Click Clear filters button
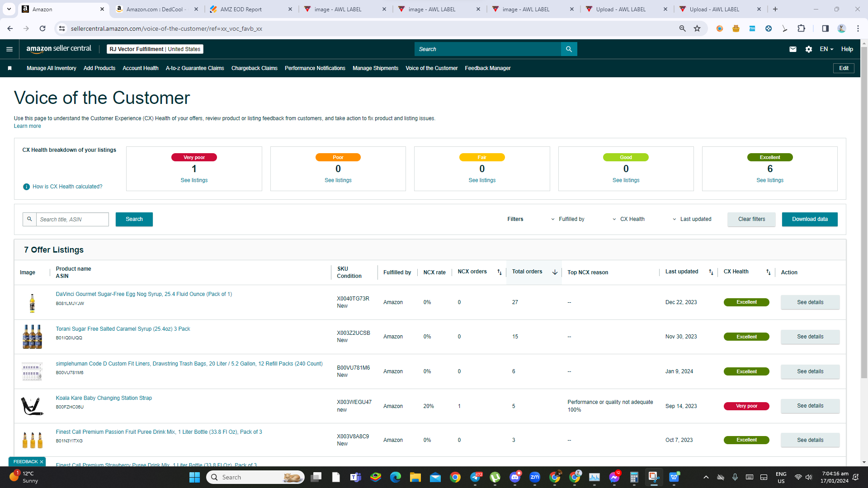The height and width of the screenshot is (488, 868). [x=752, y=219]
